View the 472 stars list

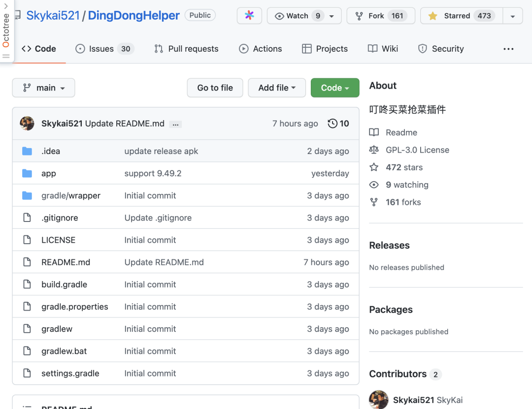[404, 167]
